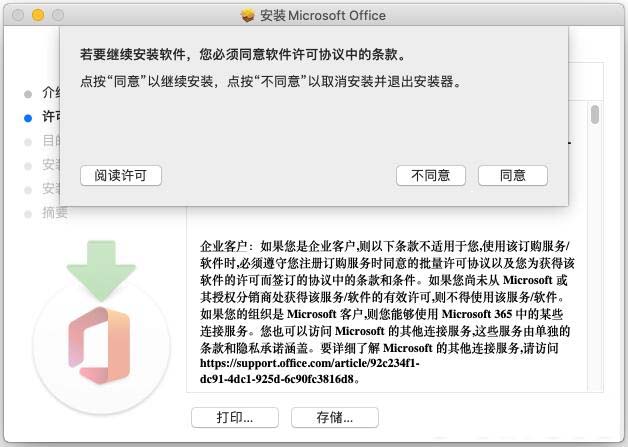Image resolution: width=628 pixels, height=447 pixels.
Task: Click the first 安装 step bullet dot
Action: click(x=28, y=166)
